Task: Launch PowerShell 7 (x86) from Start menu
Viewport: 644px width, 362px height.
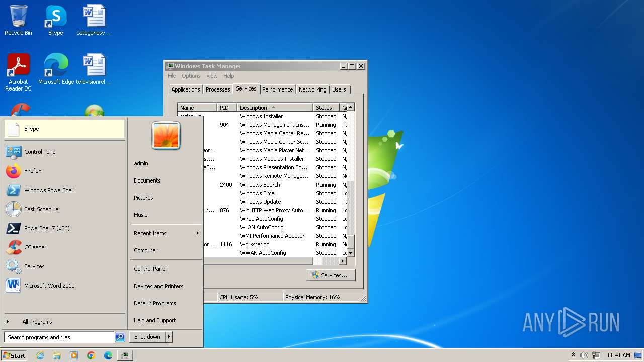Action: tap(64, 228)
